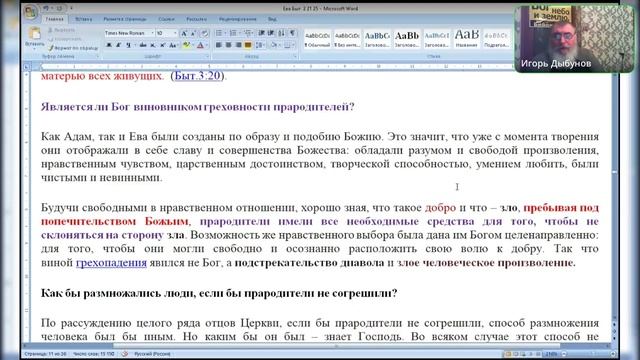Toggle Strikethrough formatting
Image resolution: width=640 pixels, height=360 pixels.
[x=142, y=45]
